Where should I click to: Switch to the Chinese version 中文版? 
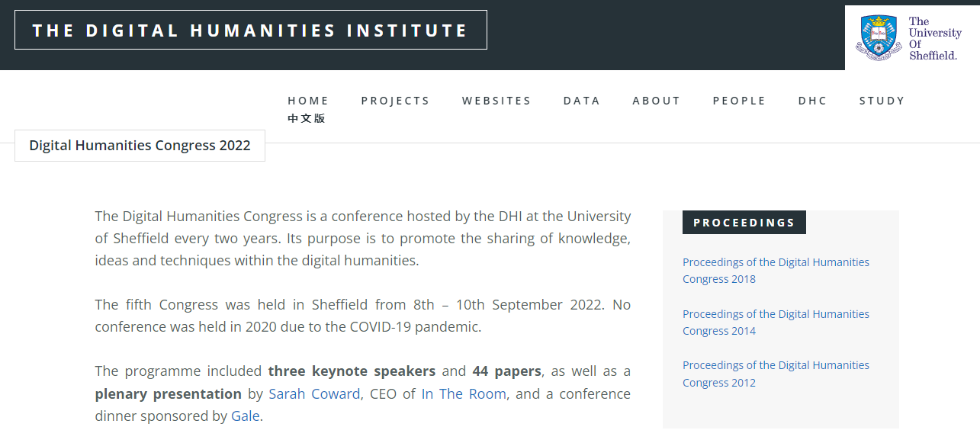pyautogui.click(x=307, y=118)
